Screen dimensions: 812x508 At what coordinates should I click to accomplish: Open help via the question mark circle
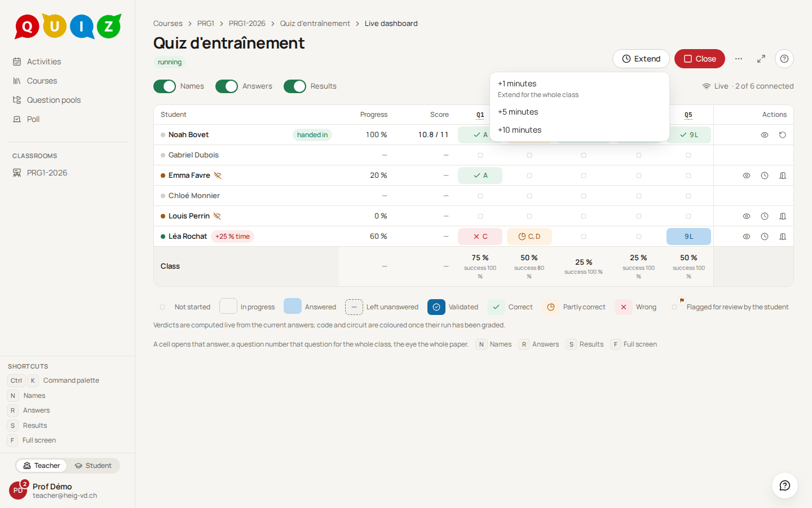[x=784, y=59]
